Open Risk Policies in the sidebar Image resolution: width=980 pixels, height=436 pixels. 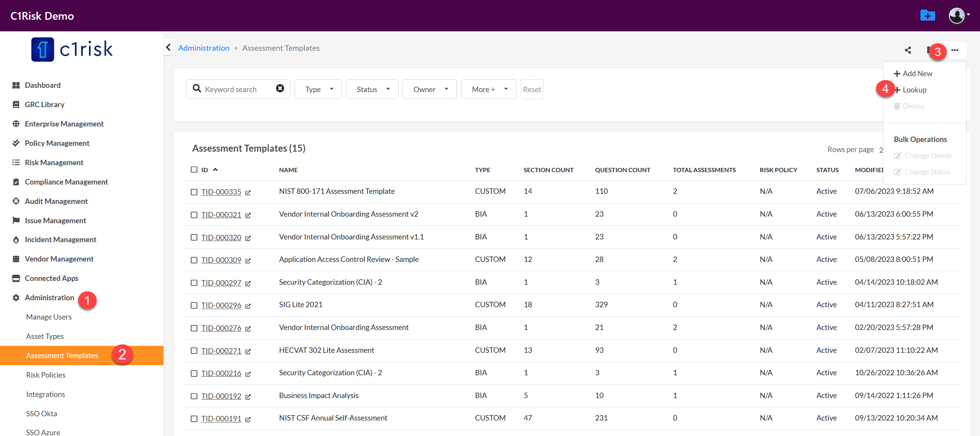point(46,375)
